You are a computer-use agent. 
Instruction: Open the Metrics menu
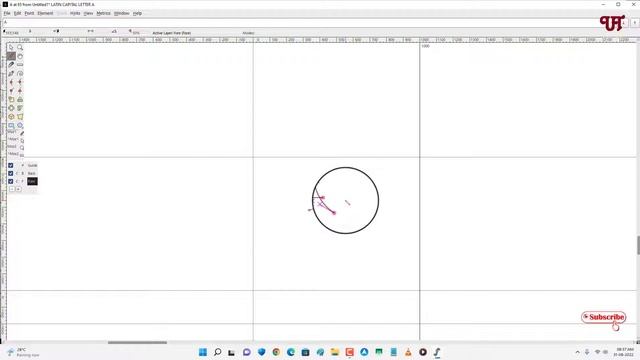(x=103, y=13)
